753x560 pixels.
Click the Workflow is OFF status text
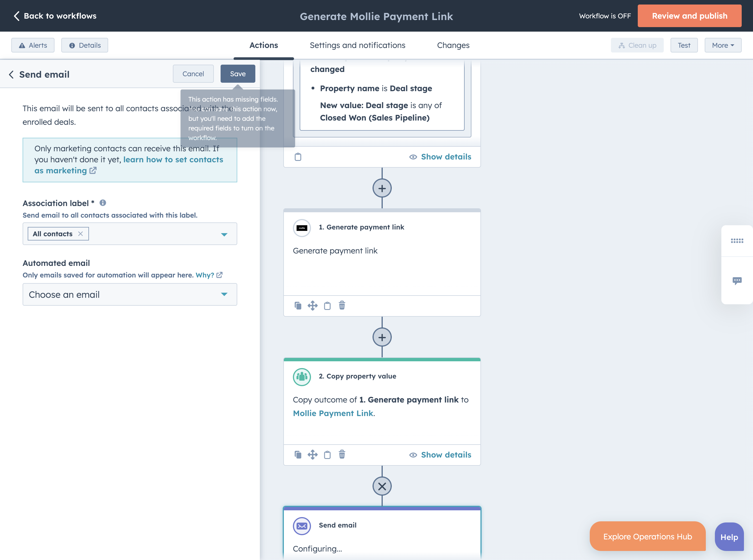click(605, 16)
